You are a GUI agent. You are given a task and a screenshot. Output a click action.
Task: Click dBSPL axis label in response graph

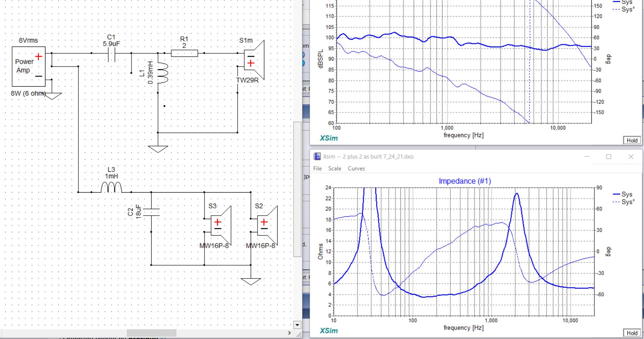321,59
